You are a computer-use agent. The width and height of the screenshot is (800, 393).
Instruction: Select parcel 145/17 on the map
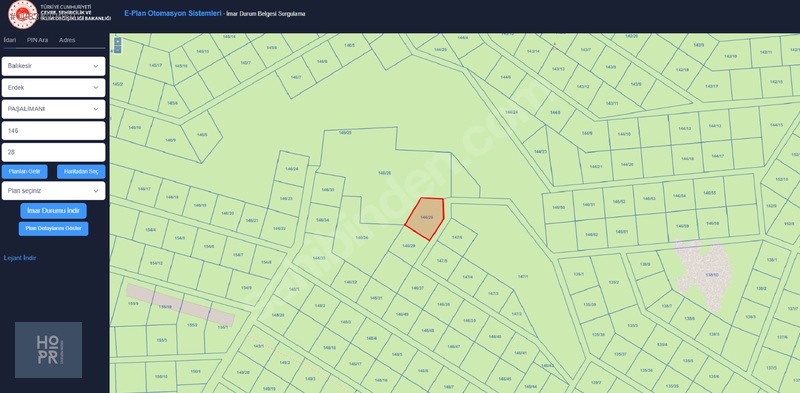click(156, 65)
